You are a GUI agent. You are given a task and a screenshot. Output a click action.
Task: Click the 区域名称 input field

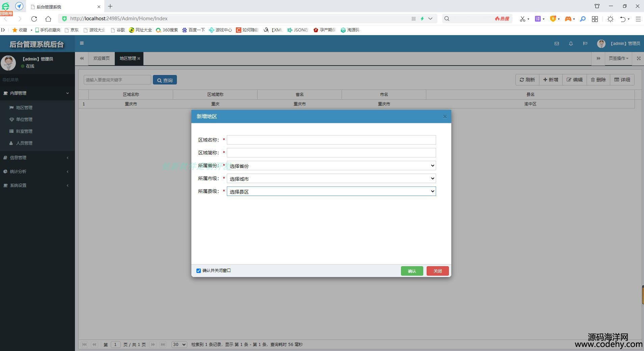point(331,140)
